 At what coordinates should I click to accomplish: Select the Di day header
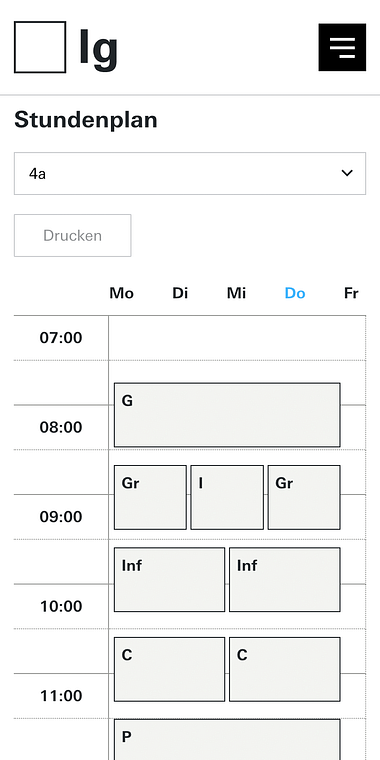[180, 293]
